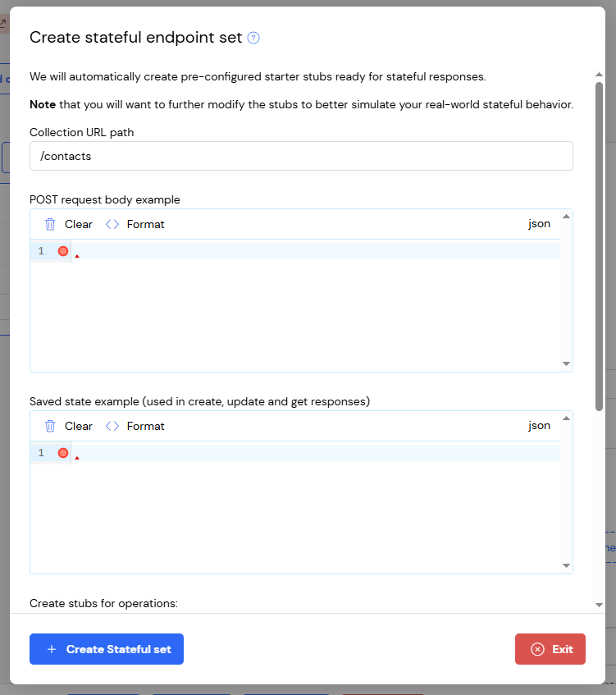The height and width of the screenshot is (695, 616).
Task: Click json label in Saved state editor
Action: [539, 426]
